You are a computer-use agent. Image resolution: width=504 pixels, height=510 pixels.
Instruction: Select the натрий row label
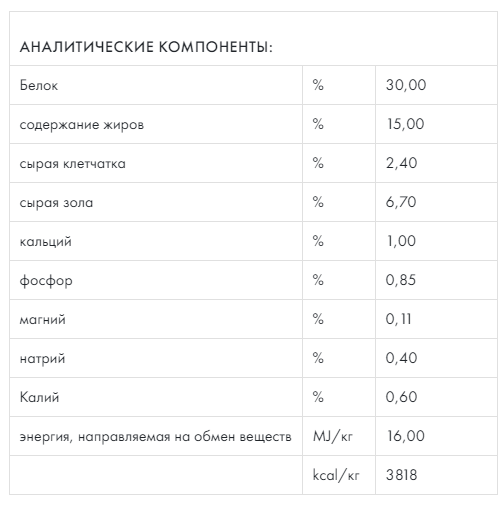point(42,359)
